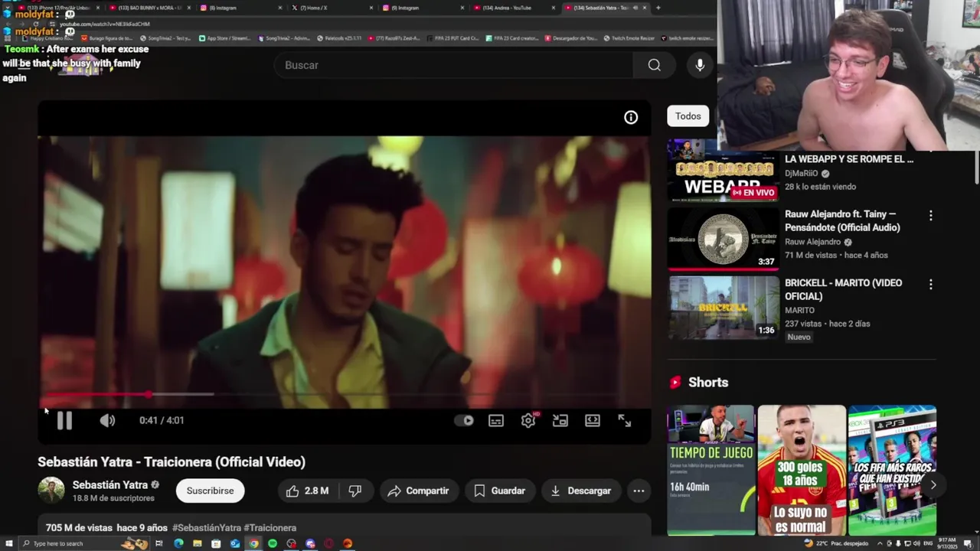The image size is (980, 551).
Task: Pause the video with the pause button
Action: [x=64, y=420]
